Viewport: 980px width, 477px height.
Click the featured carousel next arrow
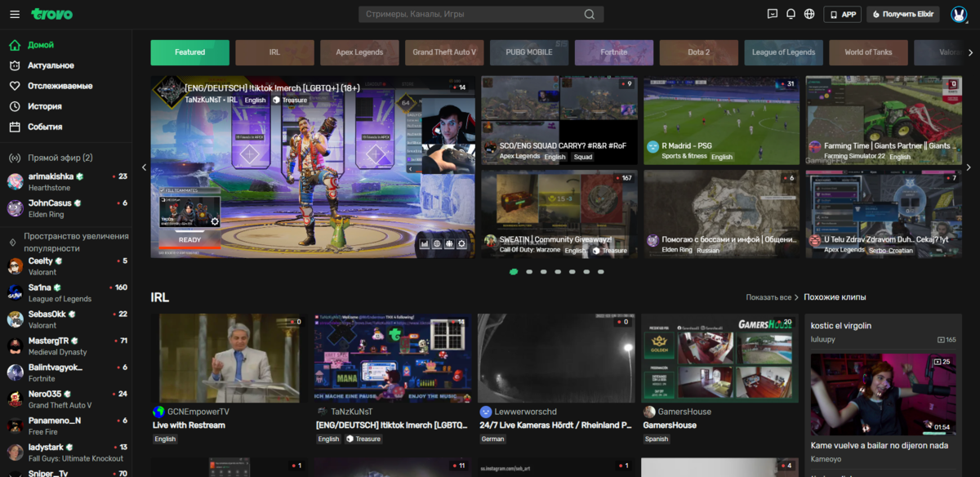(x=969, y=167)
